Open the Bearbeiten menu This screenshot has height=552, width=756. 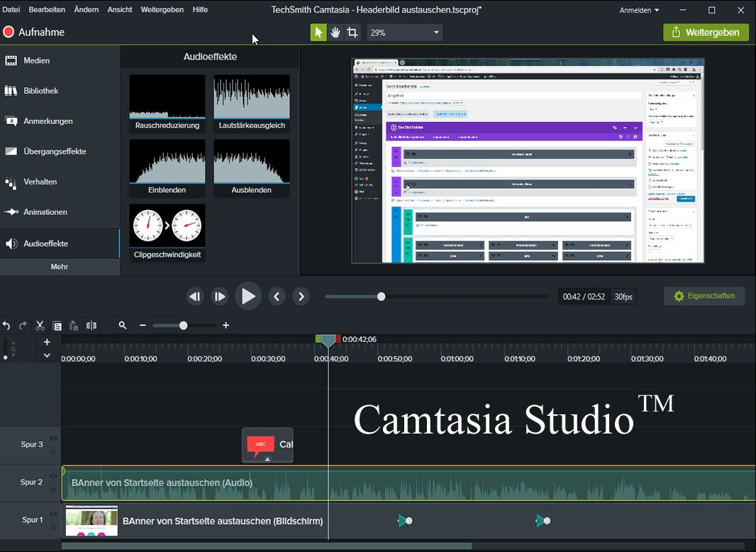click(x=47, y=10)
